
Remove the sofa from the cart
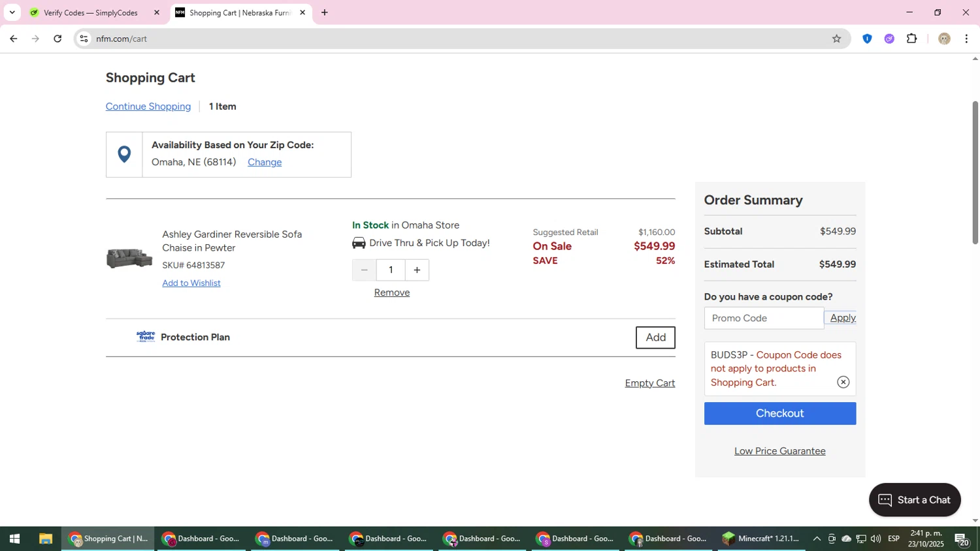click(392, 292)
